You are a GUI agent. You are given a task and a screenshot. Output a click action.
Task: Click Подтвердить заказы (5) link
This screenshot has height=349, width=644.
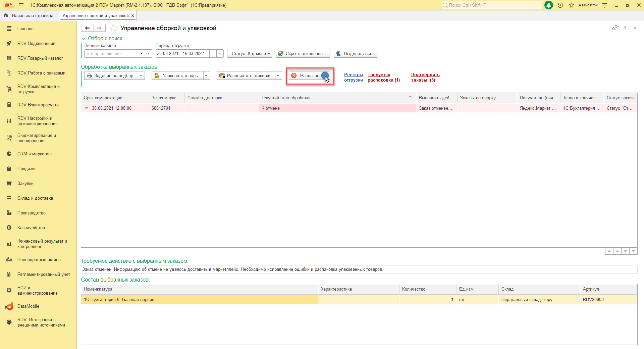coord(425,78)
